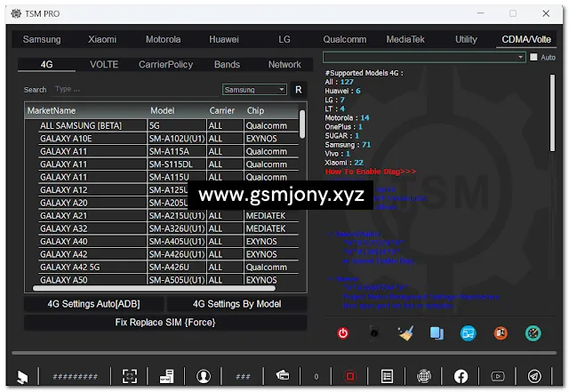Switch to the Motorola main tab
The width and height of the screenshot is (569, 392).
163,39
